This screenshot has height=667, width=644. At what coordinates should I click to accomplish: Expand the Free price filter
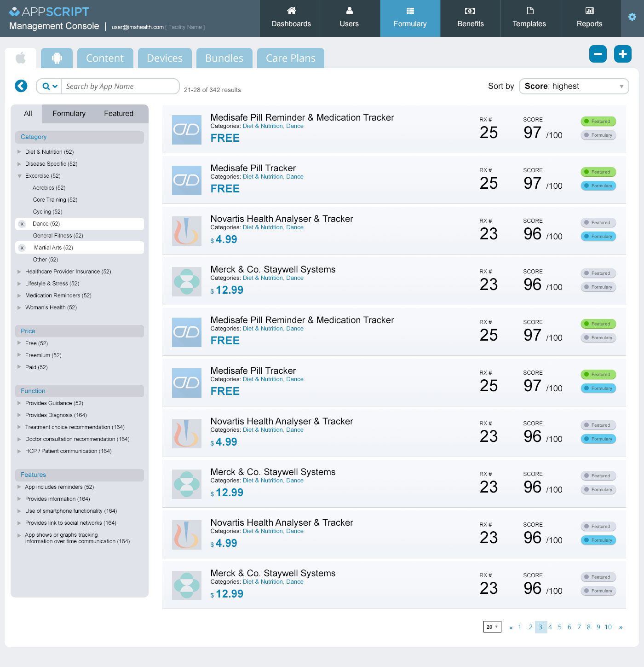(19, 343)
